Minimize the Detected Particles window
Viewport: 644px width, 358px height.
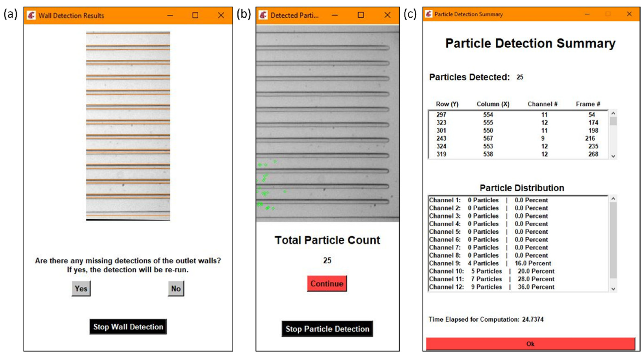(335, 15)
